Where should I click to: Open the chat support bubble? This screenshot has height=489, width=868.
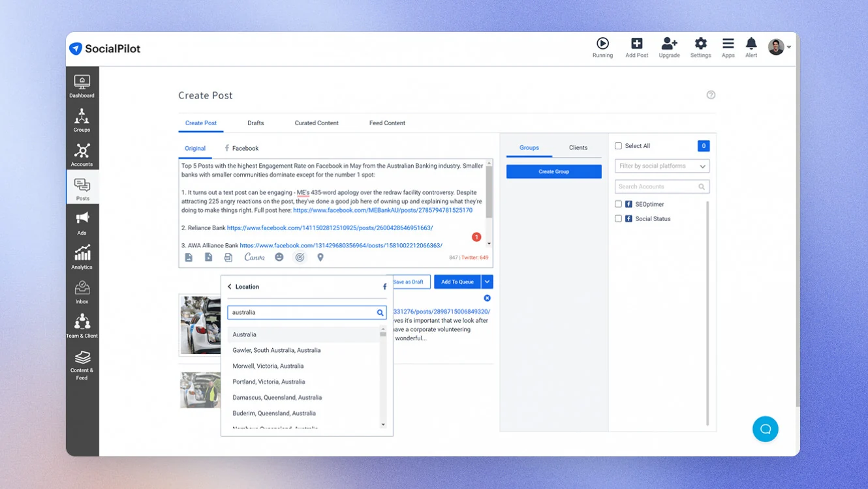point(766,429)
